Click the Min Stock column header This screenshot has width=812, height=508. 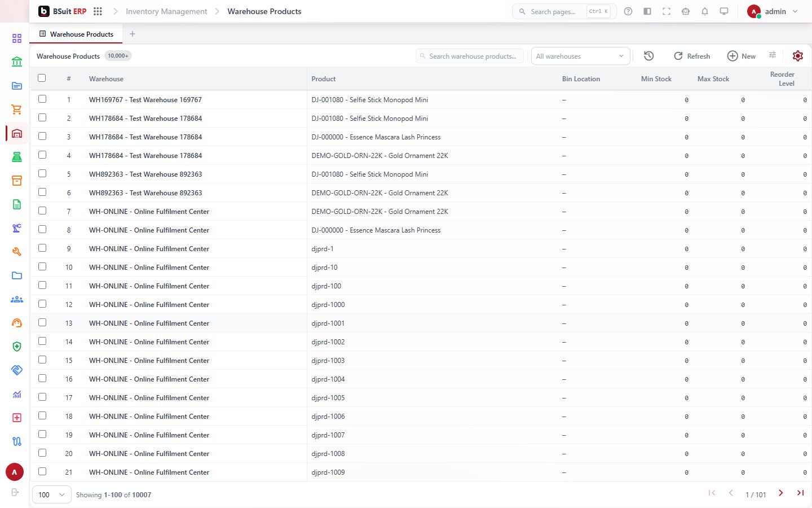(656, 79)
